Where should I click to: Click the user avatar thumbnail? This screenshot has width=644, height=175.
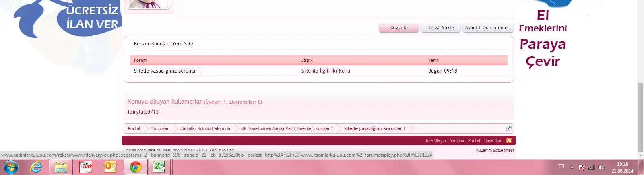149,4
